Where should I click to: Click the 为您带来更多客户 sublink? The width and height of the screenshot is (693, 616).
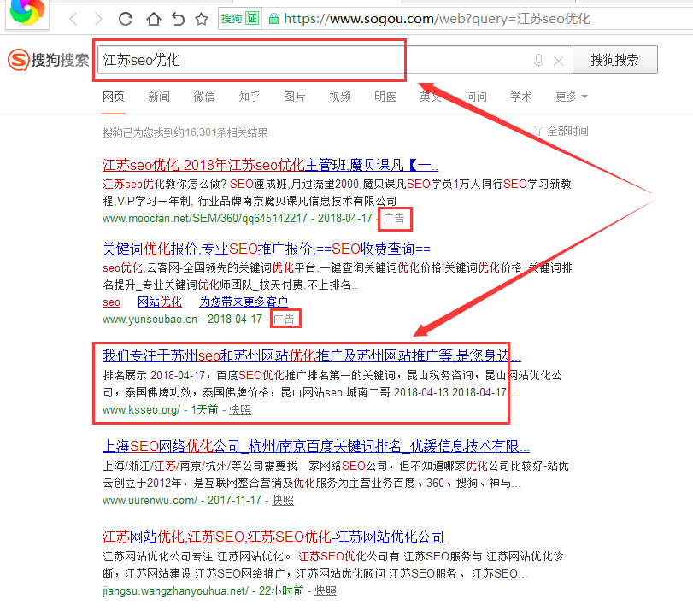tap(244, 302)
